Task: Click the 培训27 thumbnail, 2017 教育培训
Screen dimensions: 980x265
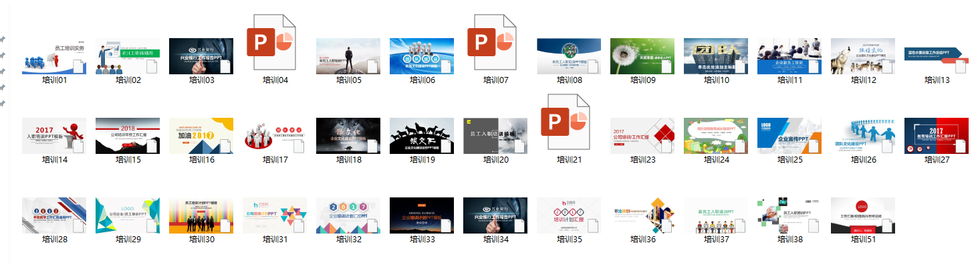Action: click(x=937, y=136)
